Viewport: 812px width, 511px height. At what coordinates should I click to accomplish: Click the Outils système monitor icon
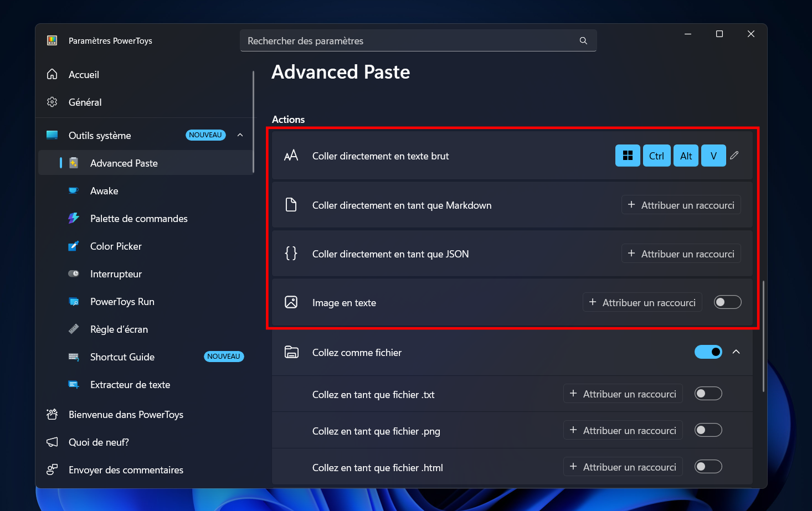coord(52,135)
